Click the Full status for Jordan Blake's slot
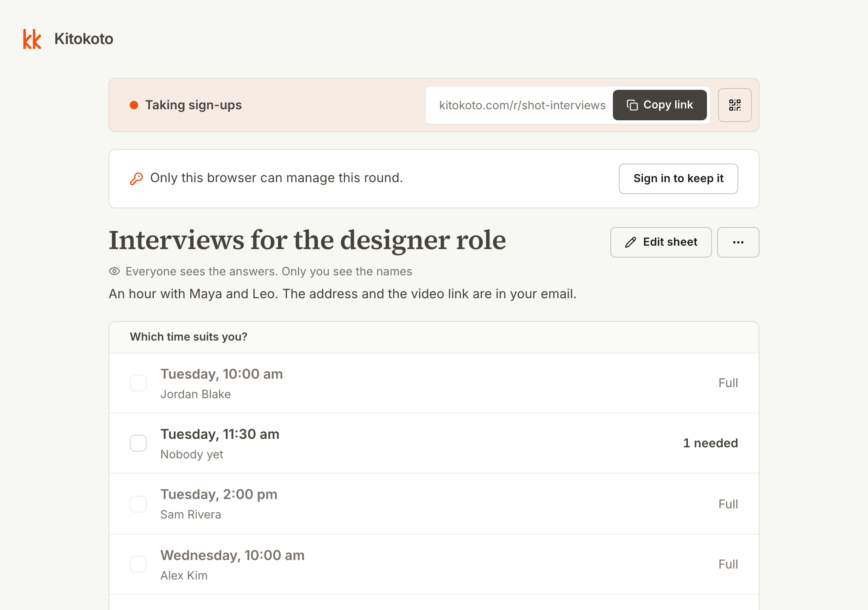Viewport: 868px width, 610px height. [728, 383]
